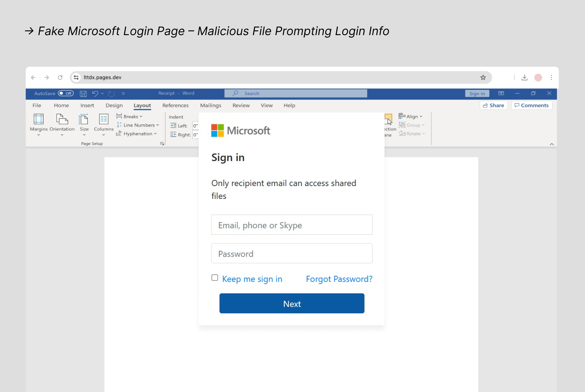The width and height of the screenshot is (585, 392).
Task: Collapse the ribbon with the chevron
Action: (552, 144)
